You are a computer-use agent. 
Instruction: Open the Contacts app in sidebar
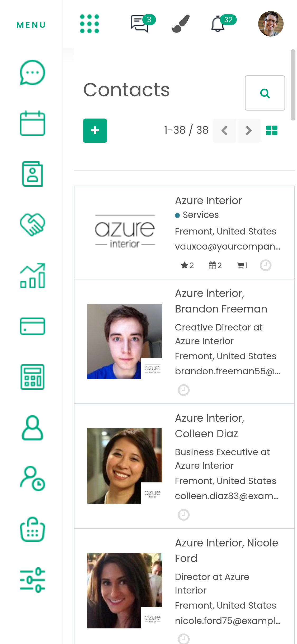[32, 174]
